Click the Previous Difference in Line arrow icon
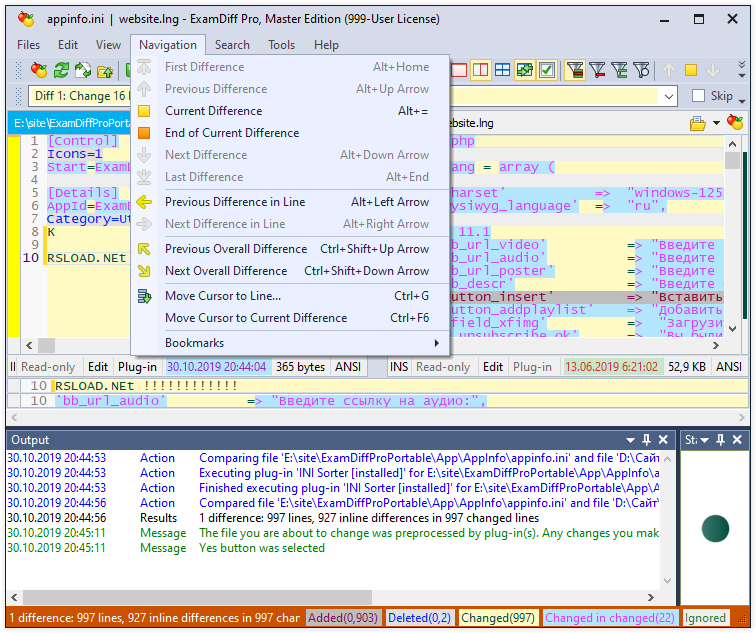 click(144, 202)
